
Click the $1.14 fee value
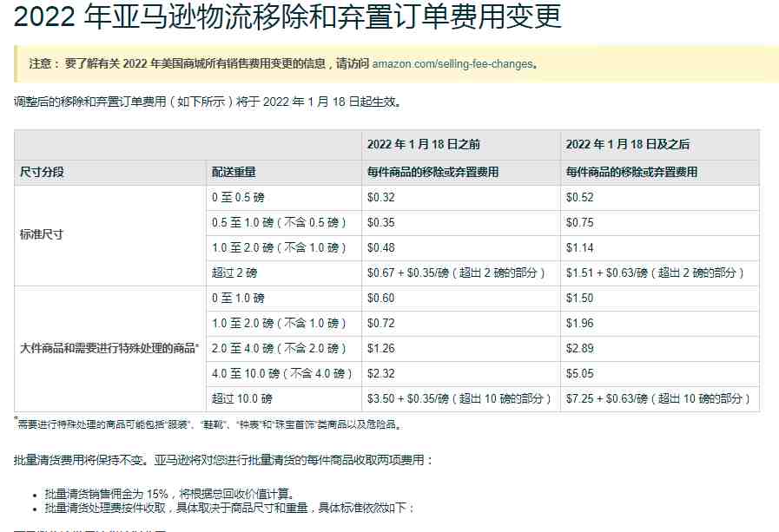tap(580, 247)
